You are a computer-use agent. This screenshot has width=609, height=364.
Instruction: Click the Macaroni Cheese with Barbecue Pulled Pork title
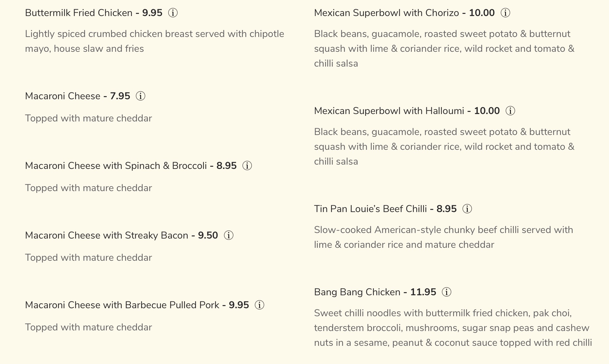(x=122, y=305)
